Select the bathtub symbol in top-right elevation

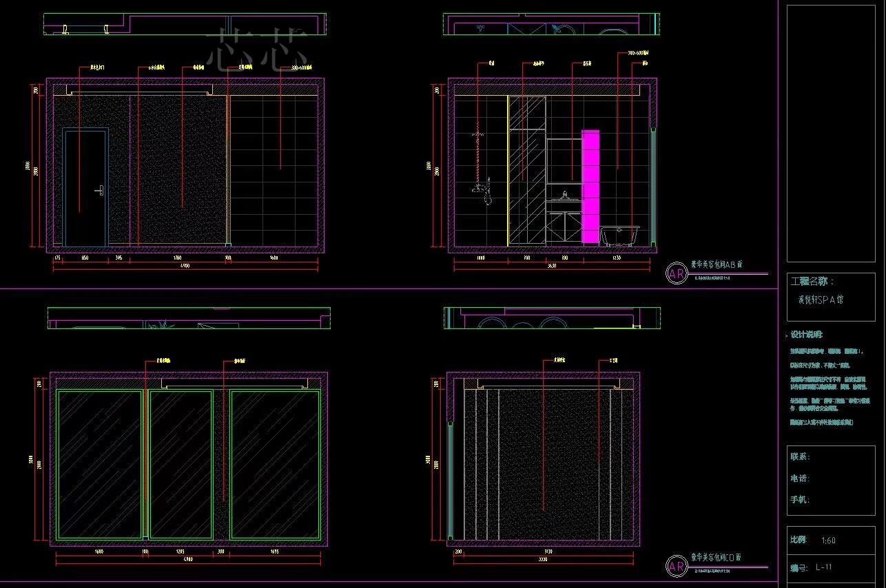[620, 235]
